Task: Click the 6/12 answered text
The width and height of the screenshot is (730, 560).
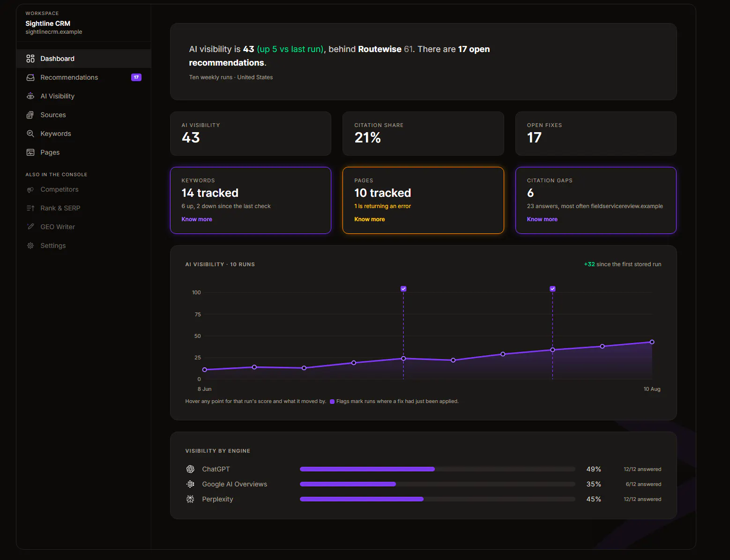Action: pyautogui.click(x=643, y=484)
